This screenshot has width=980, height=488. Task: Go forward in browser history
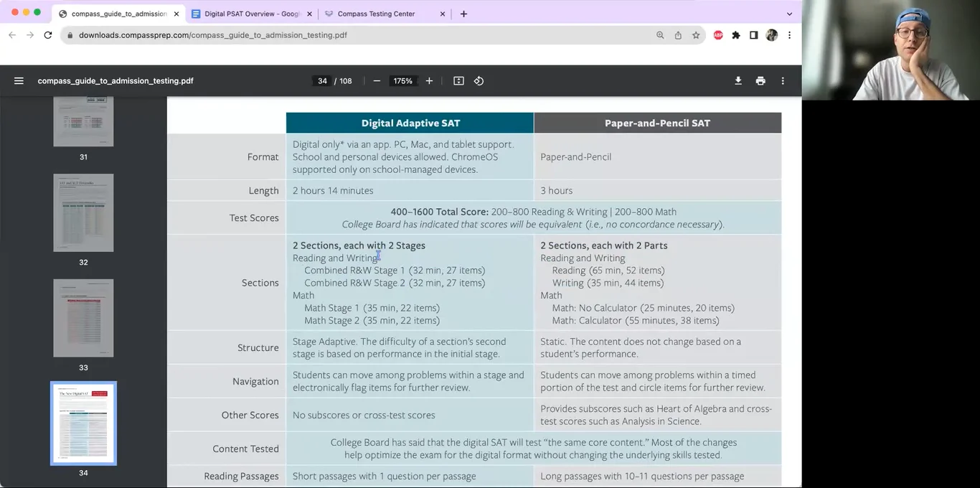pos(30,34)
